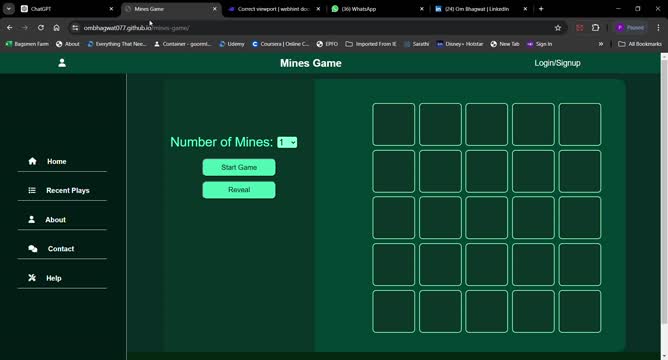Click the Reveal button

[239, 190]
